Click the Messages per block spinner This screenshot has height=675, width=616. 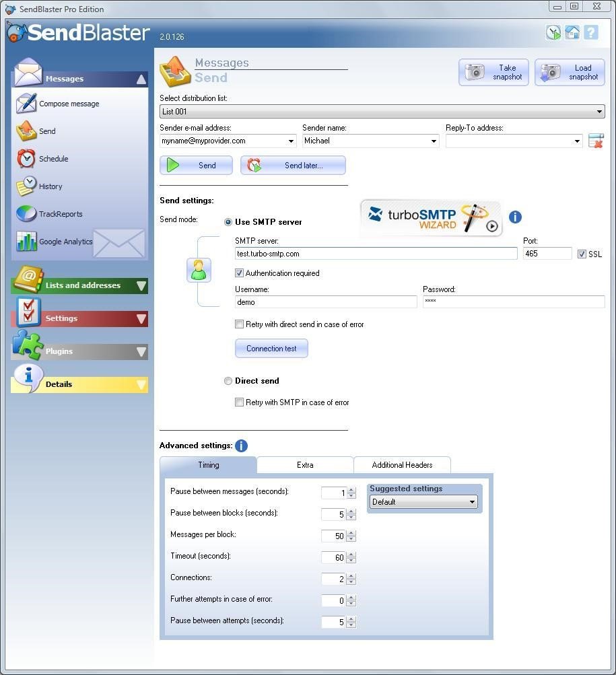pos(351,536)
